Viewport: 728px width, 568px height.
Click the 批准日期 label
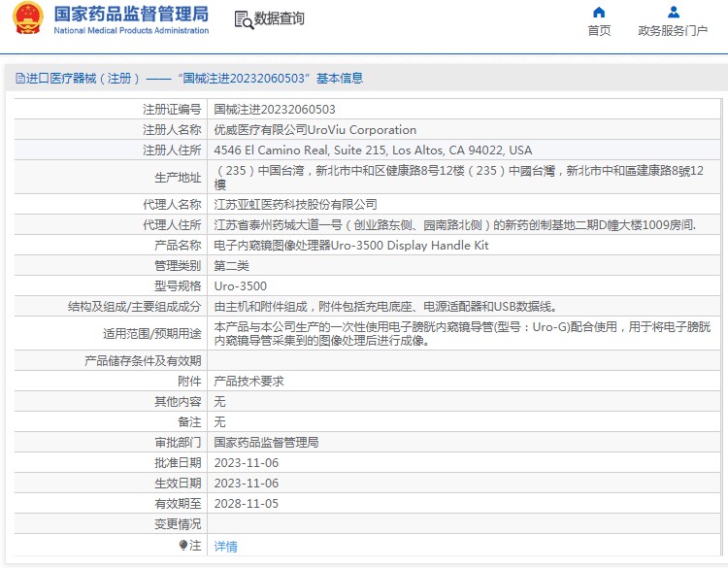178,463
